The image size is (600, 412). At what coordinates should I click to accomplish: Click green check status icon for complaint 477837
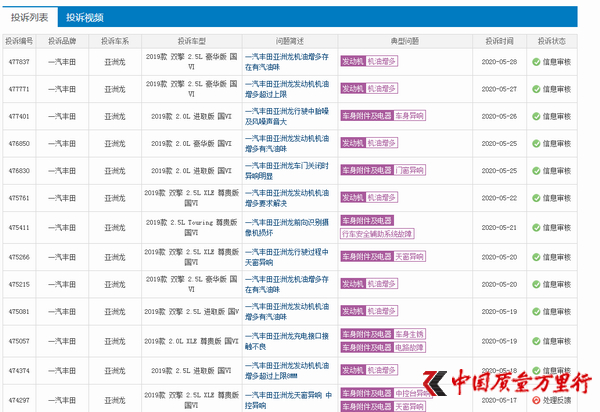pyautogui.click(x=536, y=62)
